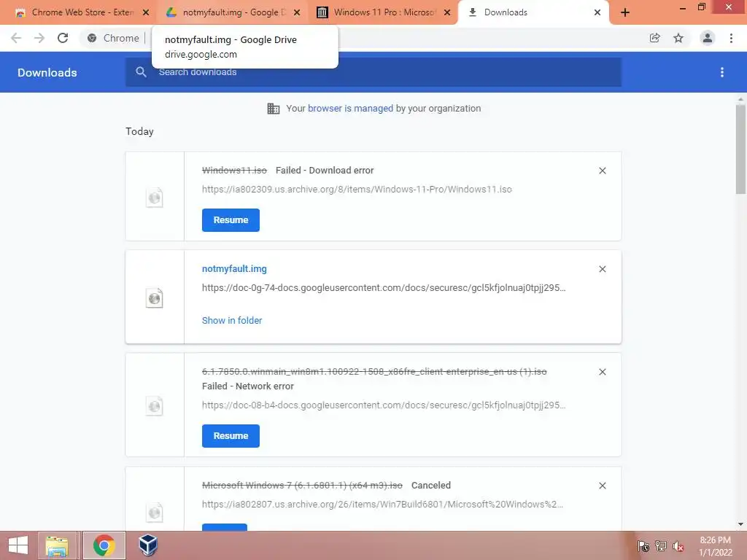Click the archive.org Windows11.iso URL
Viewport: 747px width, 560px height.
point(357,189)
